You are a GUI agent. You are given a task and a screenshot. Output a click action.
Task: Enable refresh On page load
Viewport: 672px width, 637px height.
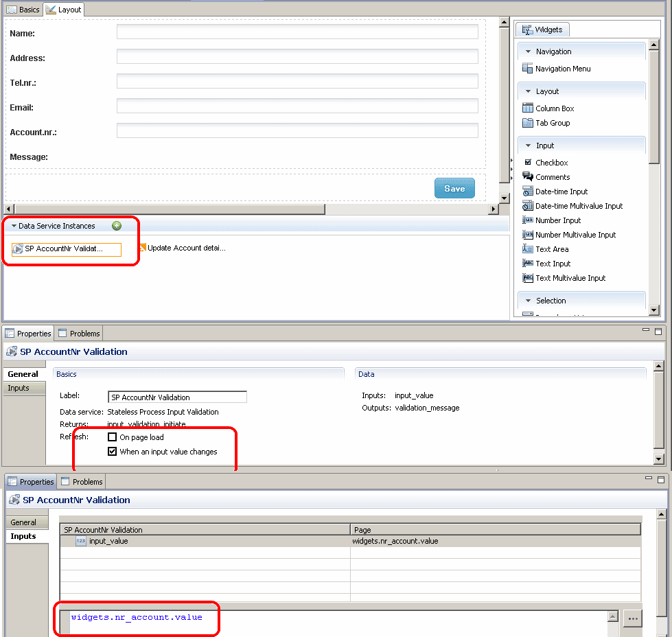coord(113,437)
